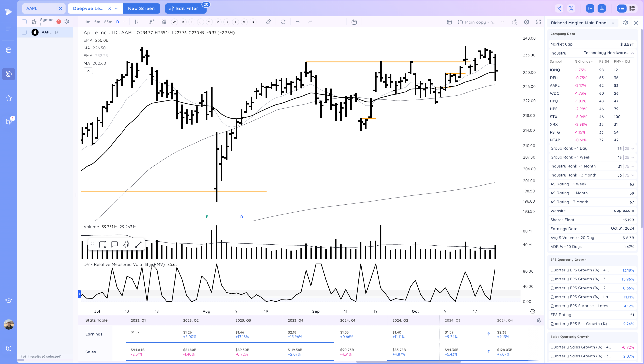Screen dimensions: 644x364
Task: Click the favorites star in the left sidebar
Action: click(x=9, y=98)
